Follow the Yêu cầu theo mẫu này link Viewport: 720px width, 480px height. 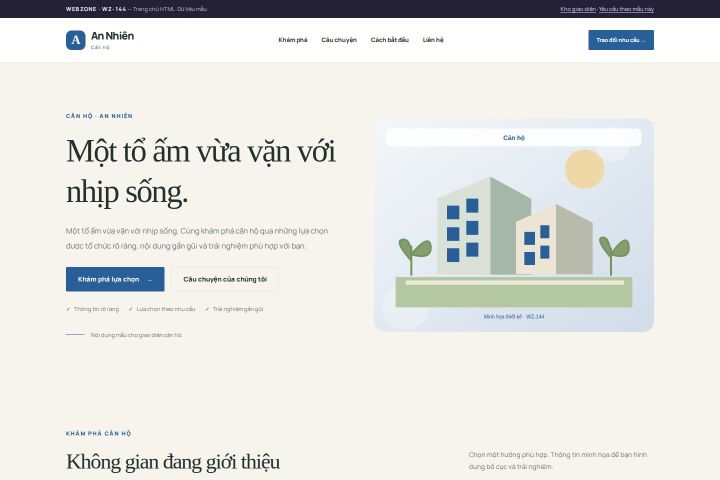click(x=626, y=9)
